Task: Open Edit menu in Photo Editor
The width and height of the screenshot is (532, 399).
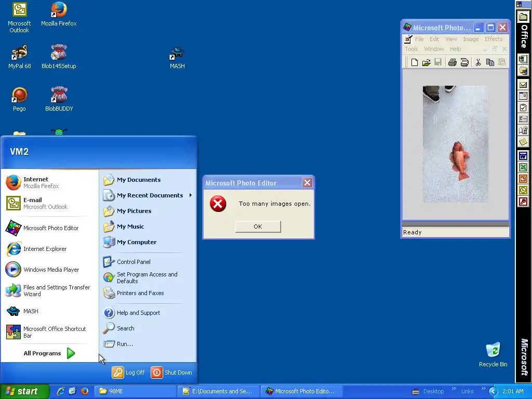Action: coord(434,39)
